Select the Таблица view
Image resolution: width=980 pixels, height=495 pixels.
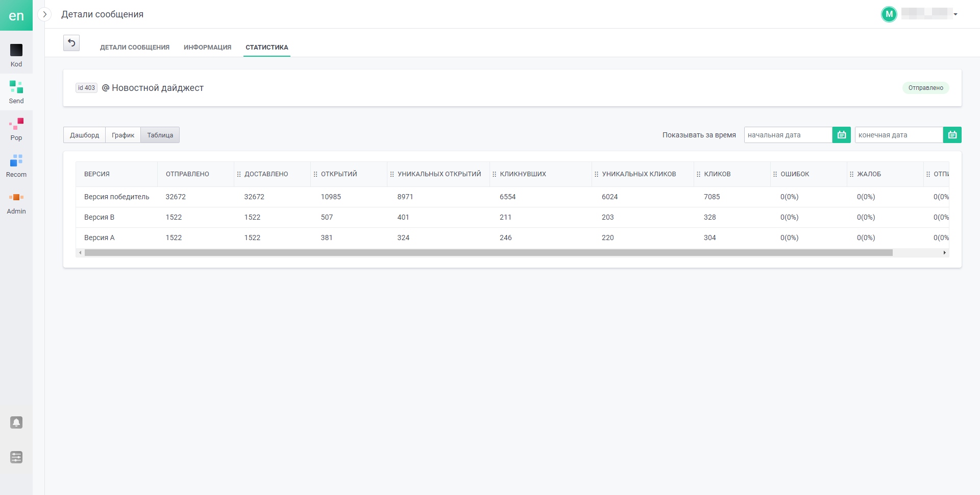[160, 135]
